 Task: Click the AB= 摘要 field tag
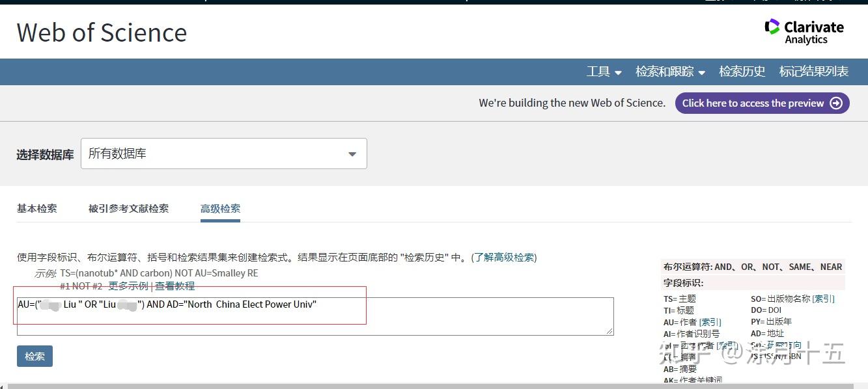(x=680, y=369)
